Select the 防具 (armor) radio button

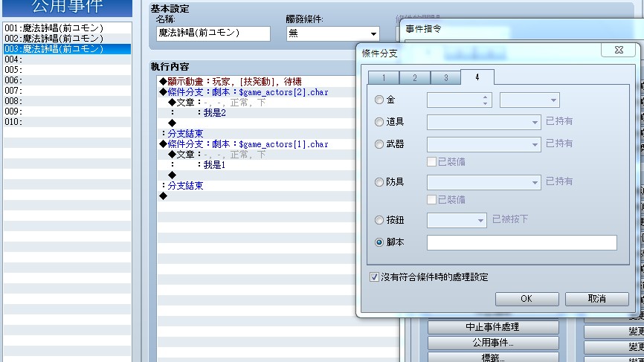(379, 182)
